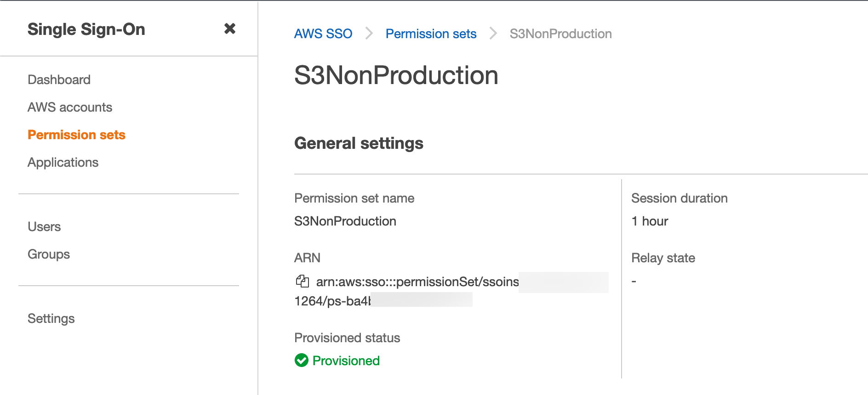Click the breadcrumb chevron after AWS SSO

[x=369, y=34]
